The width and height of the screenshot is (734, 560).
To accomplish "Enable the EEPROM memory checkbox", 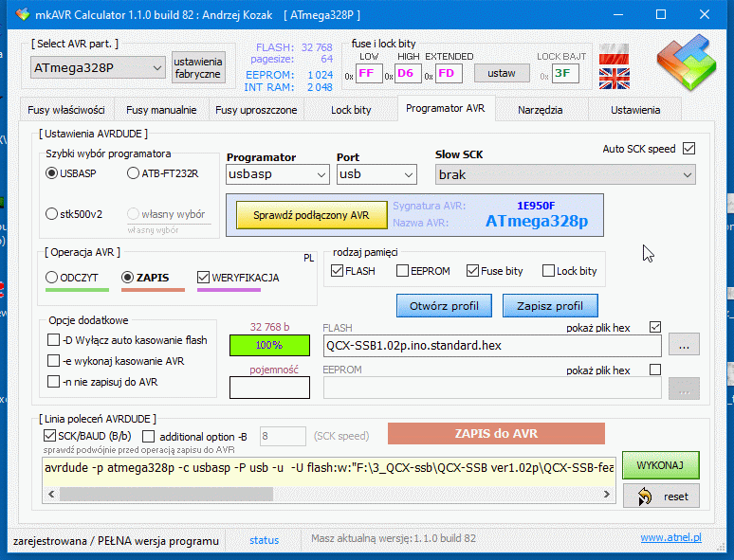I will pos(402,271).
